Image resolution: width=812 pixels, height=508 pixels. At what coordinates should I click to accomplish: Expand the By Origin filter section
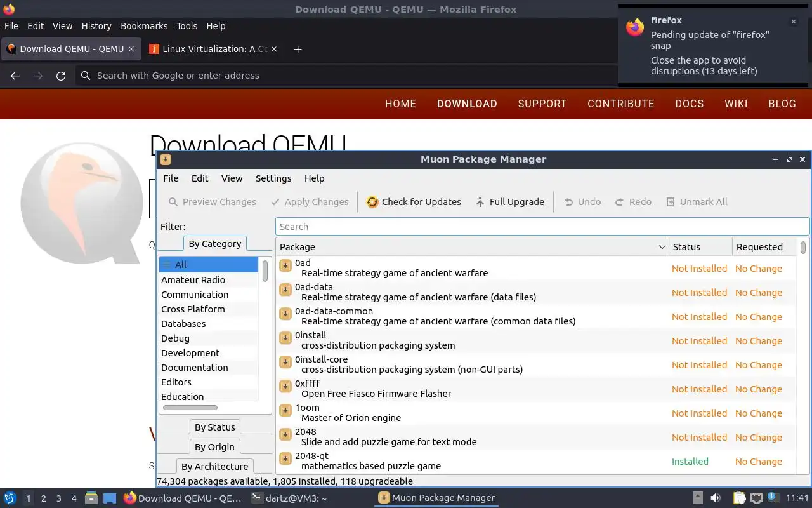214,447
